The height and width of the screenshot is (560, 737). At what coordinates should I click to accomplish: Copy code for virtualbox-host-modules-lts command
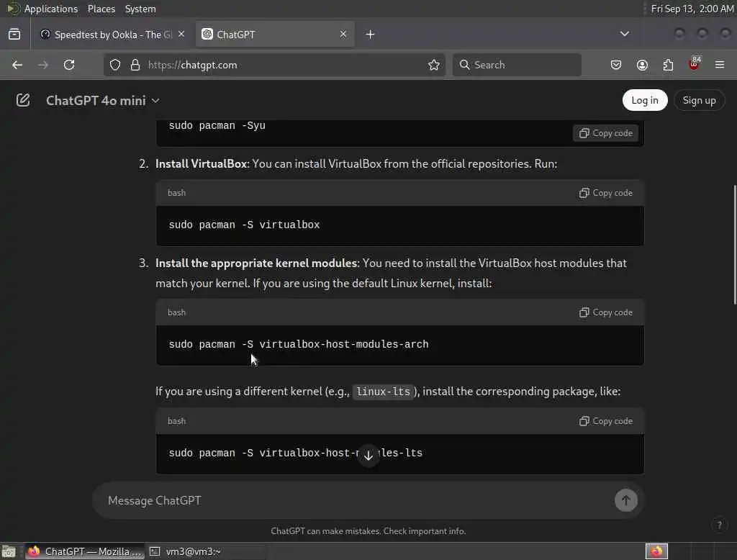point(605,421)
